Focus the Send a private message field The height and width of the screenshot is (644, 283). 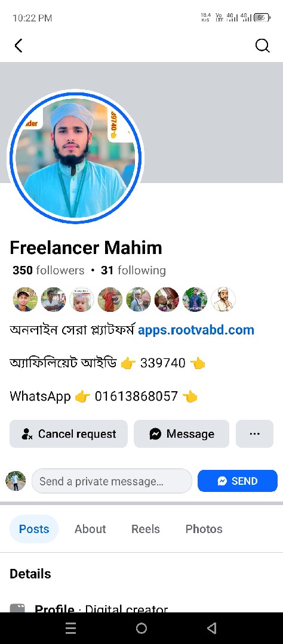tap(112, 481)
